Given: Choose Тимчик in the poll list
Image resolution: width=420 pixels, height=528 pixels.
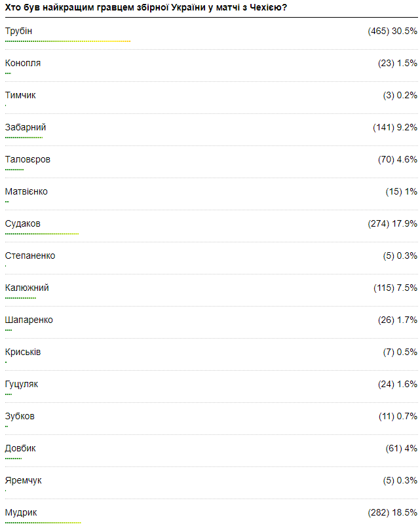Looking at the screenshot, I should click(x=20, y=96).
